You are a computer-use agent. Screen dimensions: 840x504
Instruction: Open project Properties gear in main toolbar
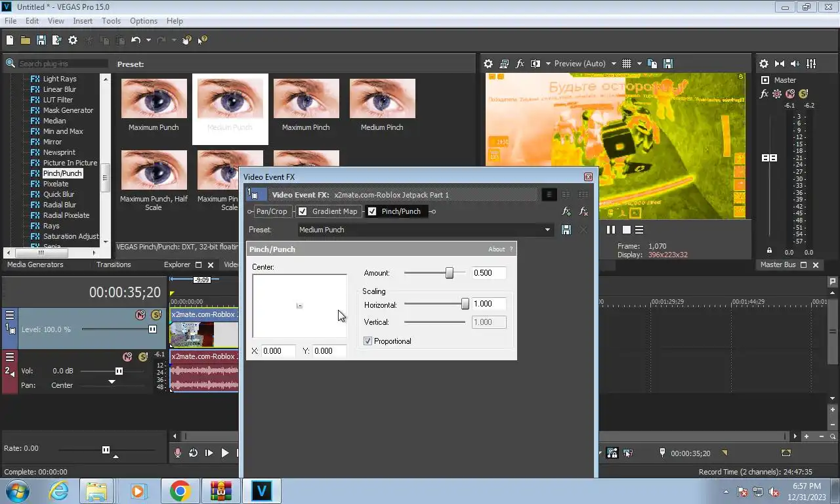(73, 40)
